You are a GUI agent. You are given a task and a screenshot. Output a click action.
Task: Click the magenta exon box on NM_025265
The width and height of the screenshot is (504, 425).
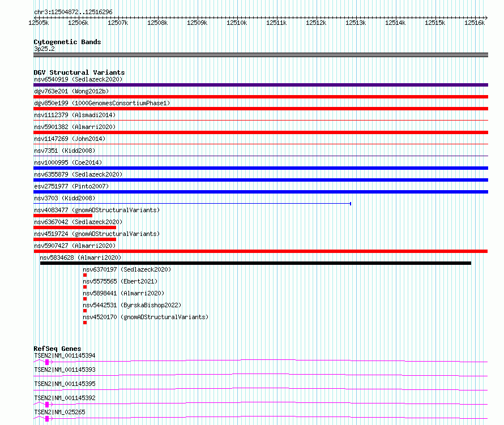pyautogui.click(x=47, y=419)
